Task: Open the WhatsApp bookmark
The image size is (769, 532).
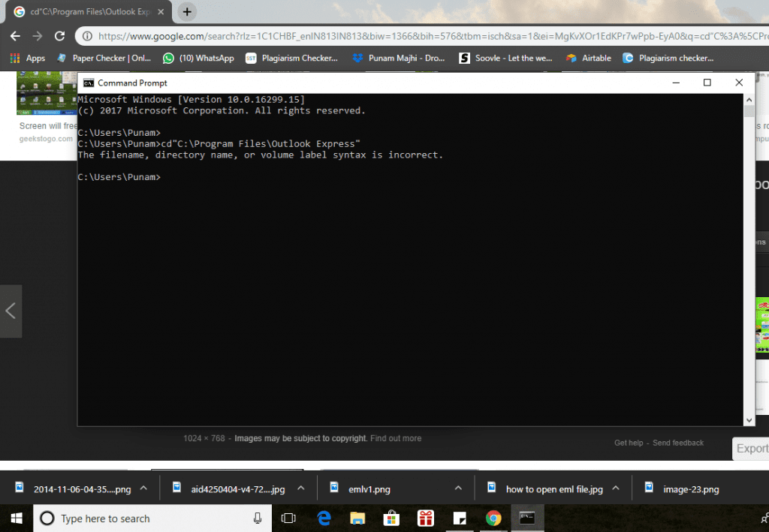Action: [198, 58]
